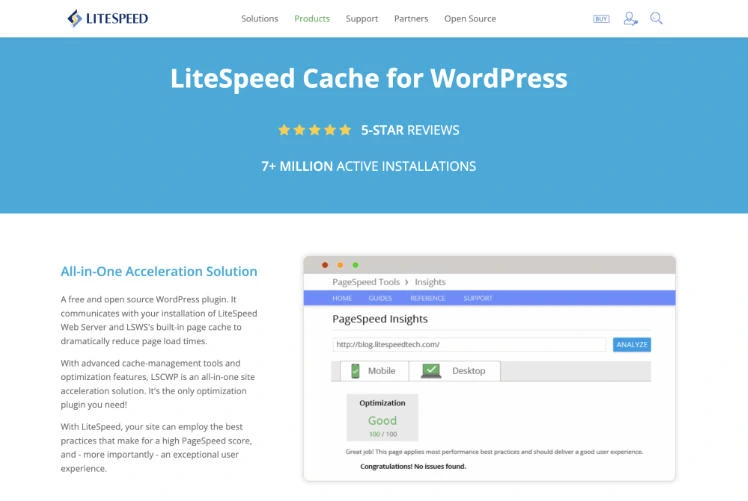
Task: Select HOME in the PageSpeed nav bar
Action: click(342, 298)
